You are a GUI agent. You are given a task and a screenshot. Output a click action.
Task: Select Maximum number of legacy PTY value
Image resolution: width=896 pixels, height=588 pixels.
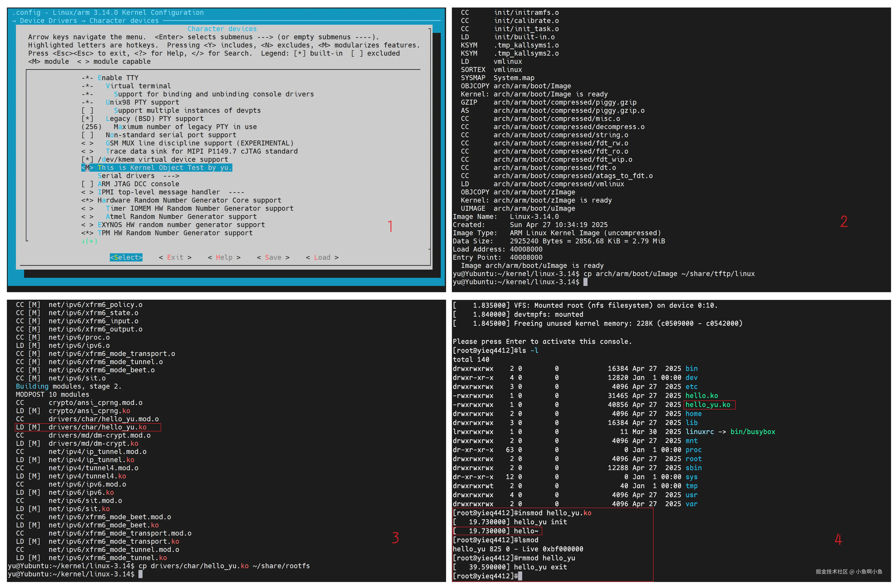pyautogui.click(x=92, y=127)
